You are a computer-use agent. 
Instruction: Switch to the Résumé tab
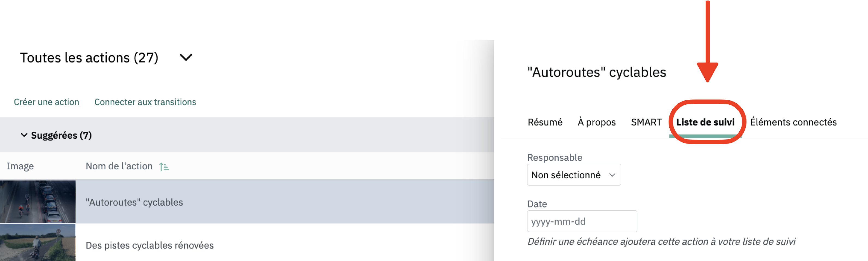(545, 122)
